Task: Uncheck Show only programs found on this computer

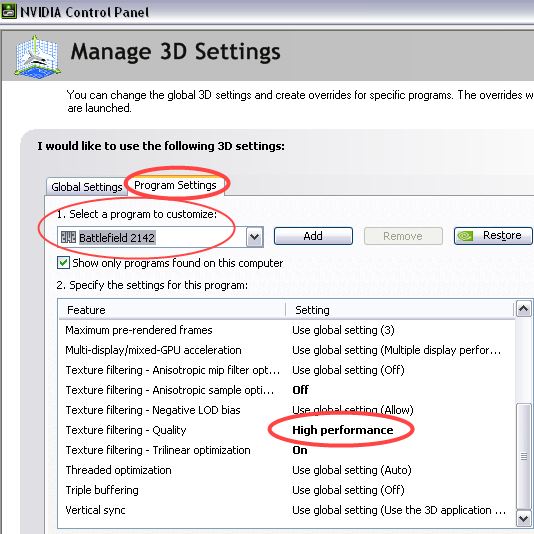Action: 63,263
